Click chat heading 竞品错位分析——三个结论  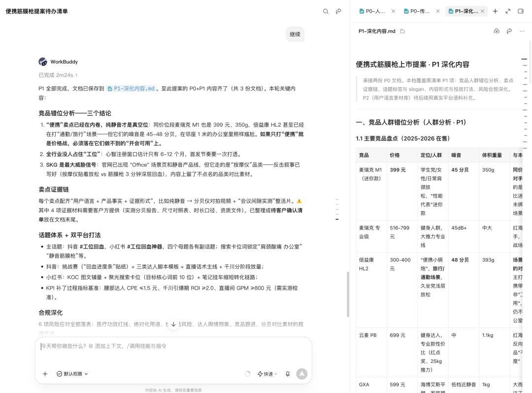75,113
